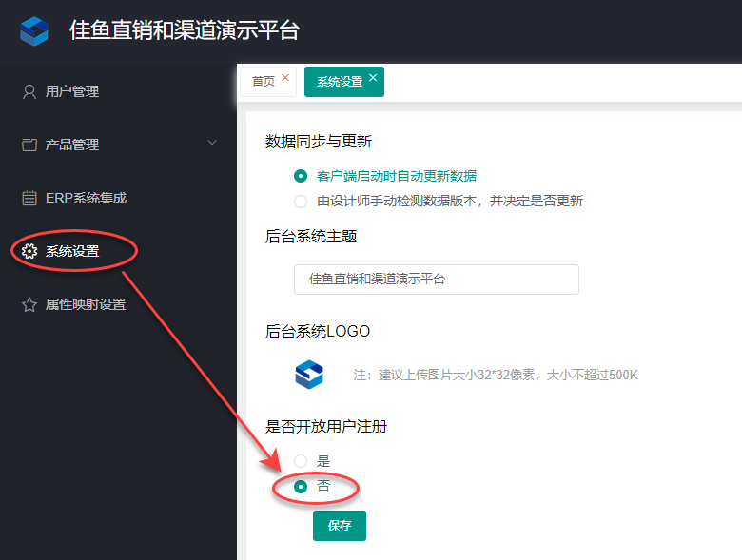742x560 pixels.
Task: Click the note 建议上传图片大小32*32像素
Action: tap(496, 375)
